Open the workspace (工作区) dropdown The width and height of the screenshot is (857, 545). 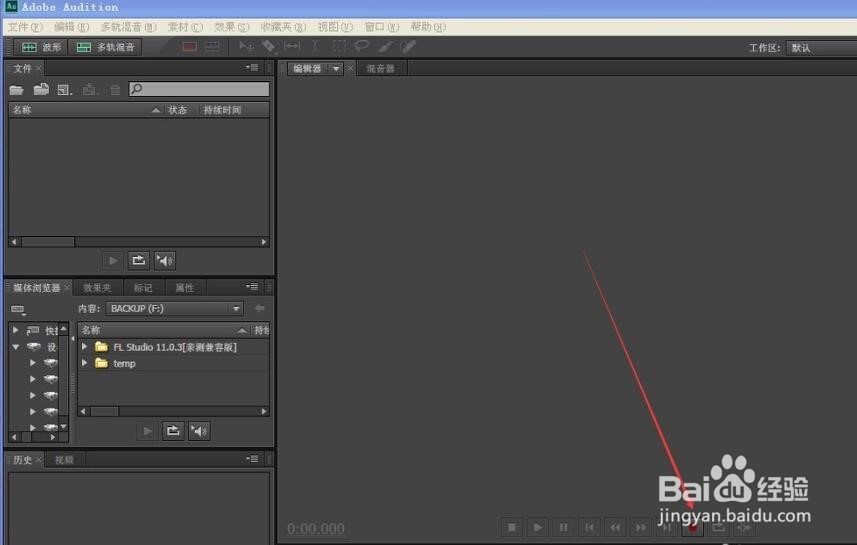pos(821,48)
